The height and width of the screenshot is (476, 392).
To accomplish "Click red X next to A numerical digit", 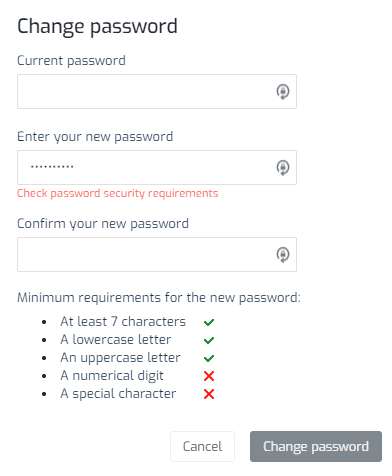I will [x=209, y=376].
